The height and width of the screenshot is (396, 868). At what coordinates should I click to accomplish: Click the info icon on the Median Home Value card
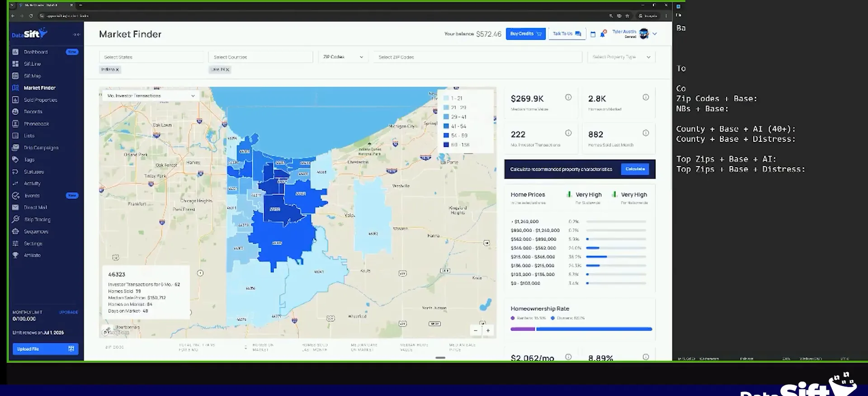tap(568, 97)
